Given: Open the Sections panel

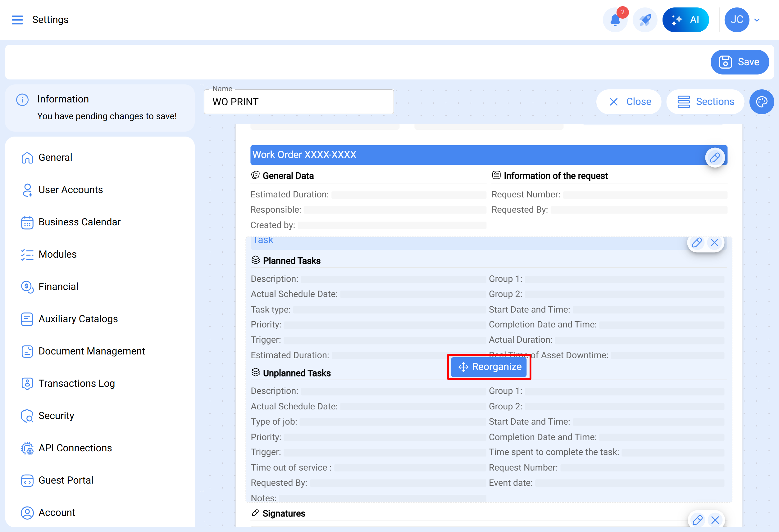Looking at the screenshot, I should 705,101.
